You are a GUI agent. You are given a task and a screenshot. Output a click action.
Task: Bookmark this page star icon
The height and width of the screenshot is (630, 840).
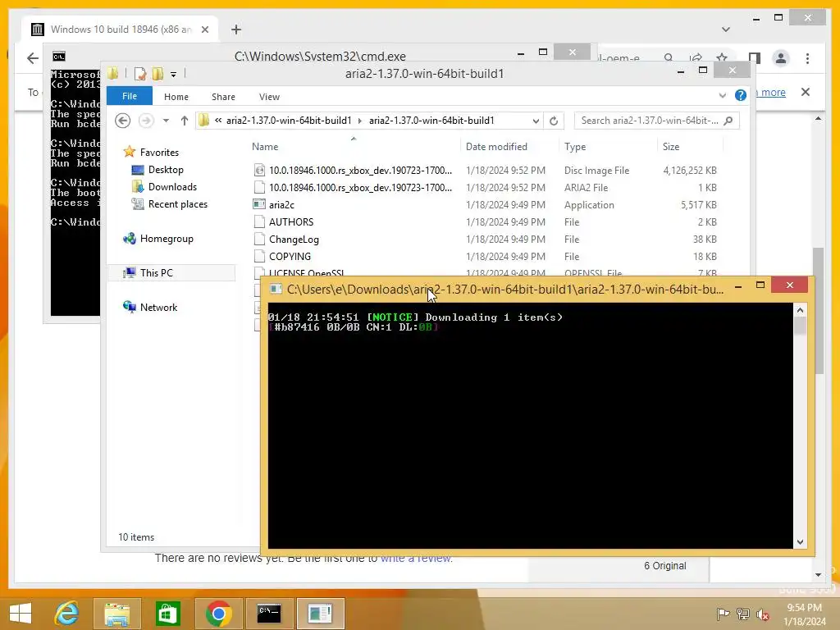coord(722,57)
